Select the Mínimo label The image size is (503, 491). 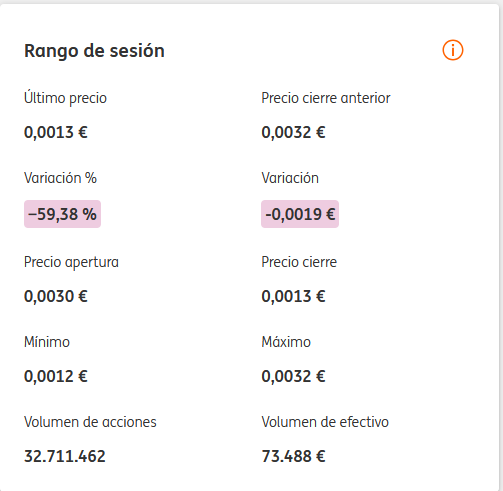click(47, 342)
